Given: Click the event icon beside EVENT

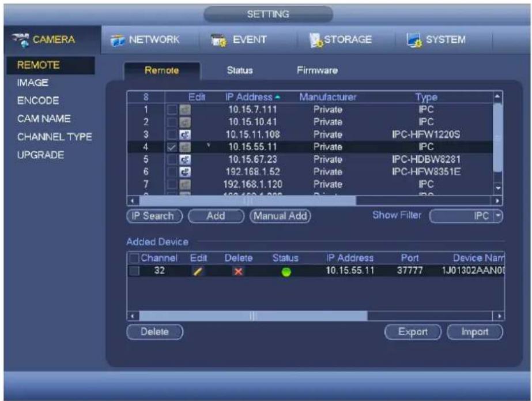Looking at the screenshot, I should pyautogui.click(x=218, y=40).
